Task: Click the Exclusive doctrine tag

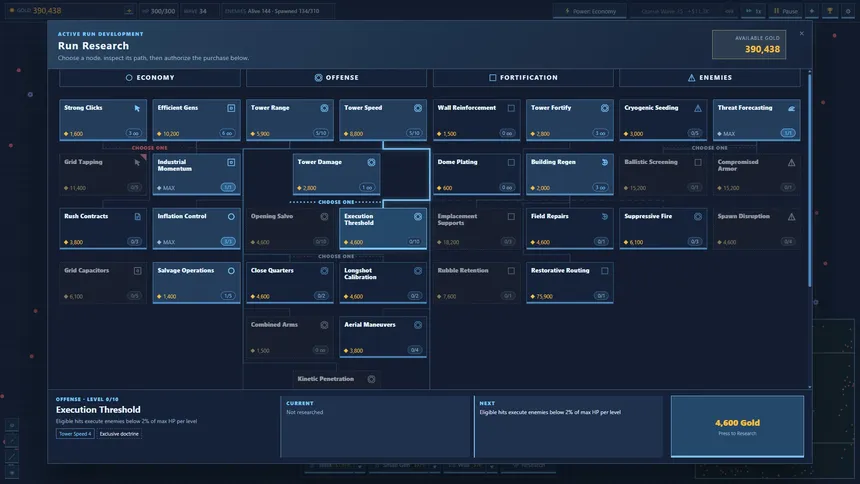Action: tap(119, 434)
